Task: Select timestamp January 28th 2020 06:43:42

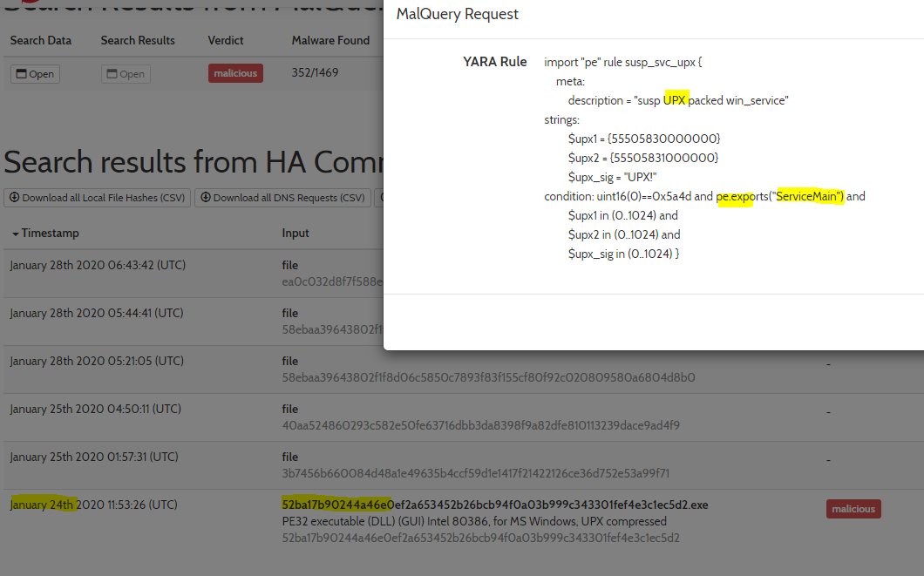Action: [98, 265]
